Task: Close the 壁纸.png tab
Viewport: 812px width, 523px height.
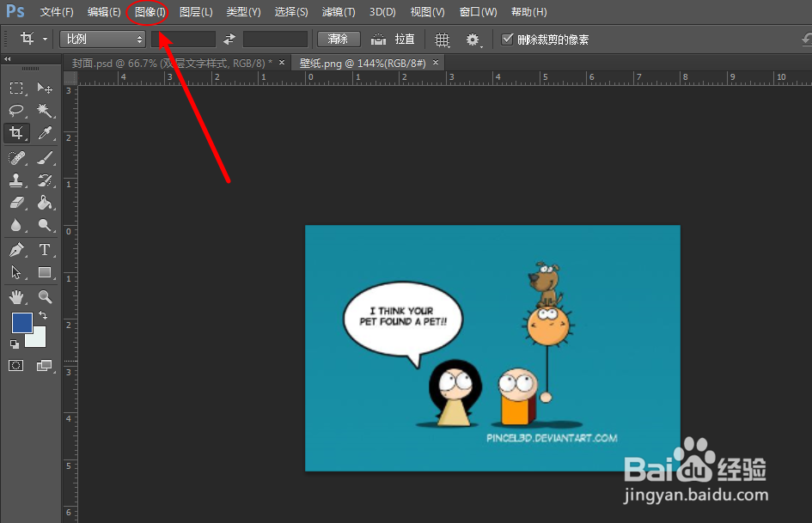Action: (436, 62)
